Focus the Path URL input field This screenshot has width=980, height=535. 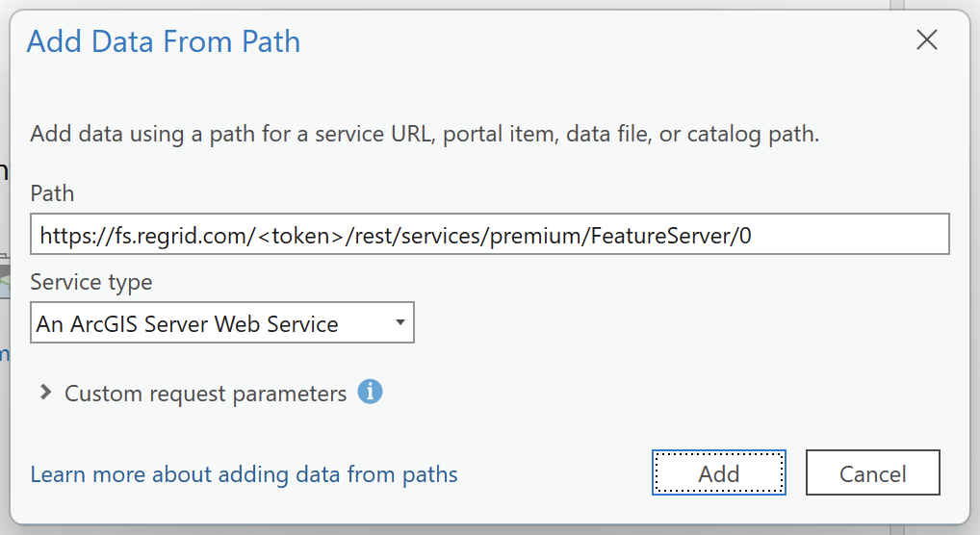tap(489, 234)
